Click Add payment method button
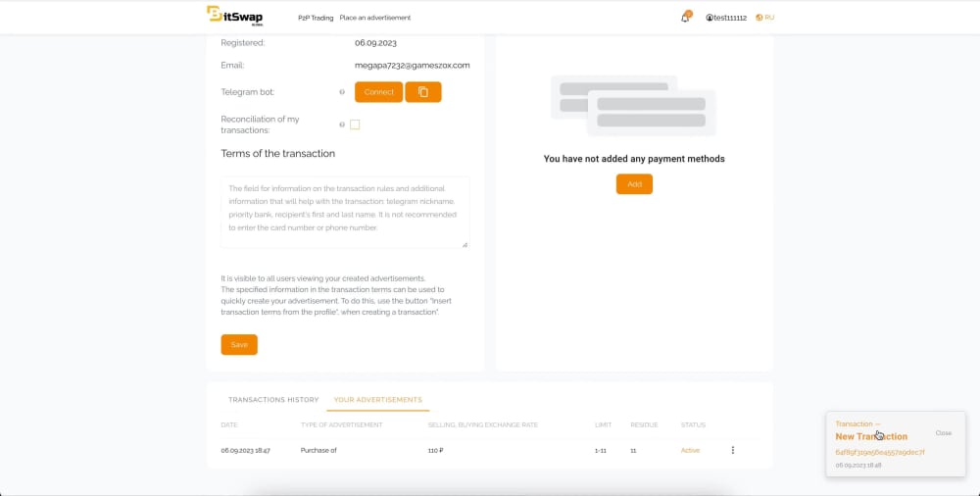 pyautogui.click(x=634, y=184)
